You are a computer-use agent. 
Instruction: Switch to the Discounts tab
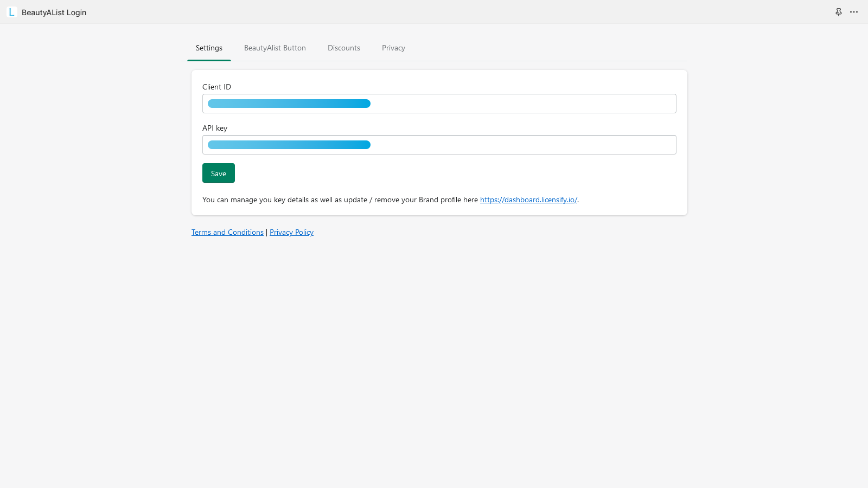pyautogui.click(x=343, y=48)
